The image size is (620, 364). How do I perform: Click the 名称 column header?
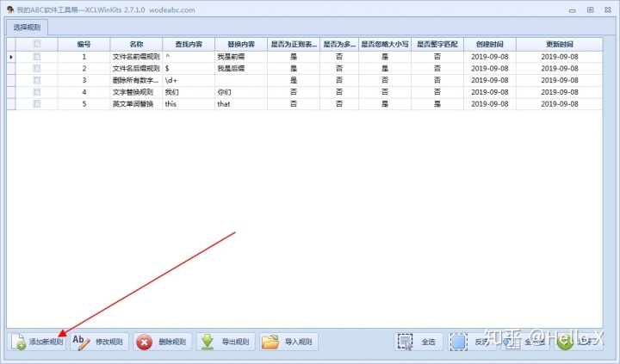point(136,44)
